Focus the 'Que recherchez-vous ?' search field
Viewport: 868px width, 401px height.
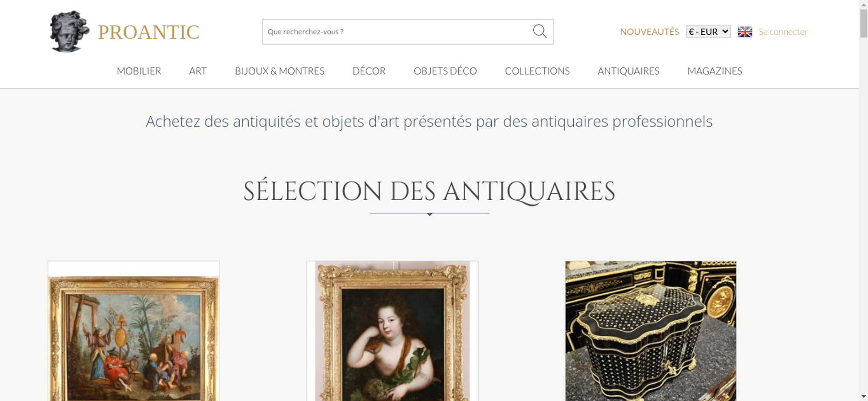click(397, 32)
